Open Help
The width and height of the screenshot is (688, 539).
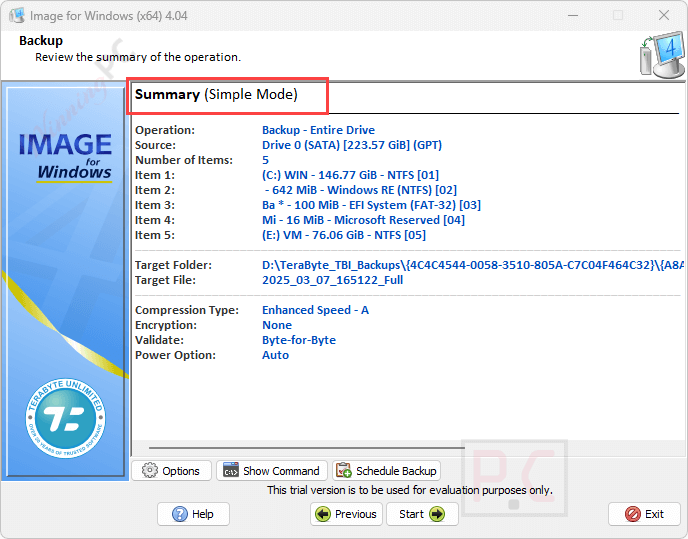point(194,514)
